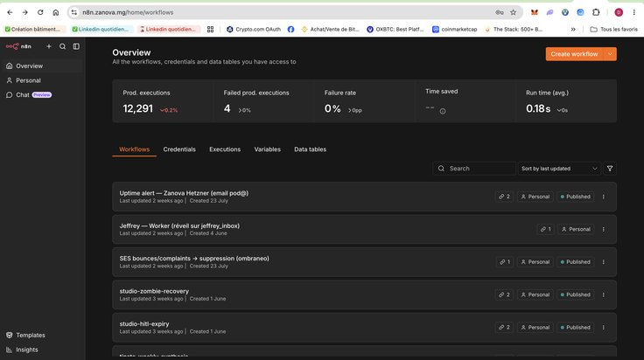Open the Chrome three-dot menu
Screen dimensions: 644x360
pyautogui.click(x=634, y=12)
